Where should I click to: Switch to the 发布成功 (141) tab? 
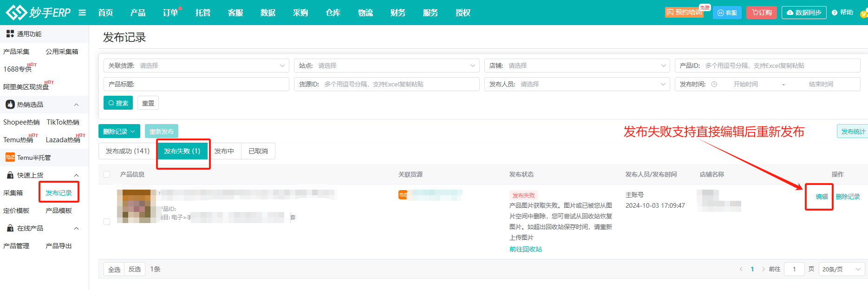[128, 151]
